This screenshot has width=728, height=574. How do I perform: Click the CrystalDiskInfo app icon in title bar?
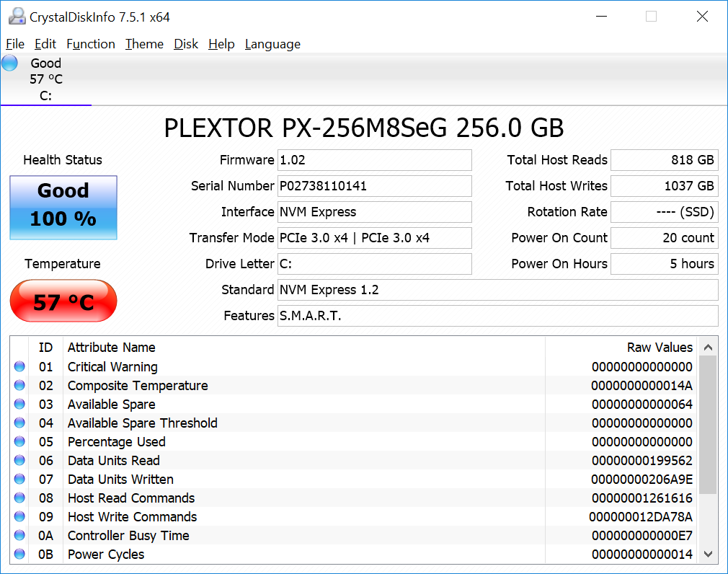point(17,17)
